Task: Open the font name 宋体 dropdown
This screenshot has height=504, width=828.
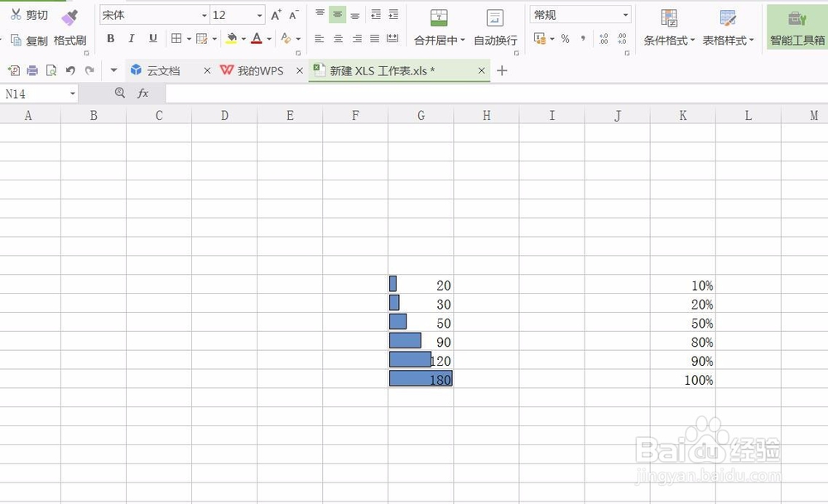Action: tap(205, 15)
